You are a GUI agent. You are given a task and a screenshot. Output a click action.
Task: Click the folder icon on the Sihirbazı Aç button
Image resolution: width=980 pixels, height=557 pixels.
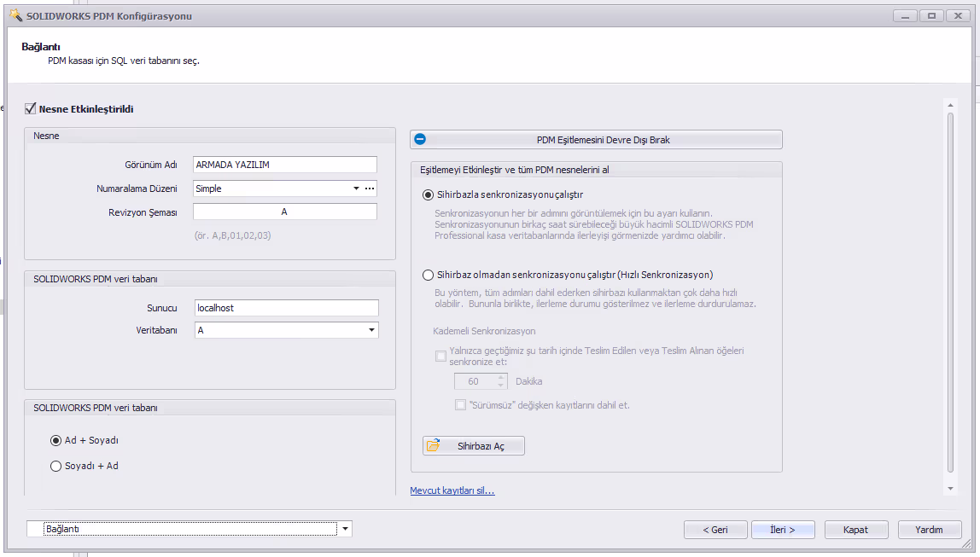coord(433,446)
